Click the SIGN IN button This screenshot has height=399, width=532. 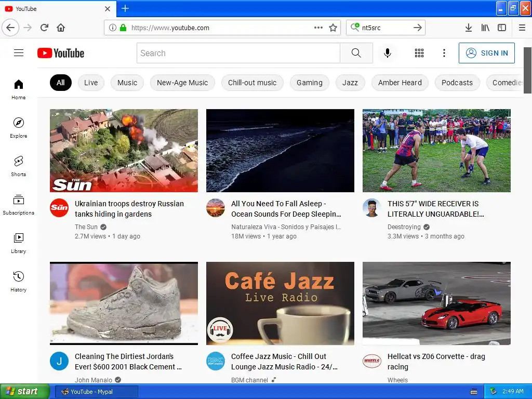486,53
